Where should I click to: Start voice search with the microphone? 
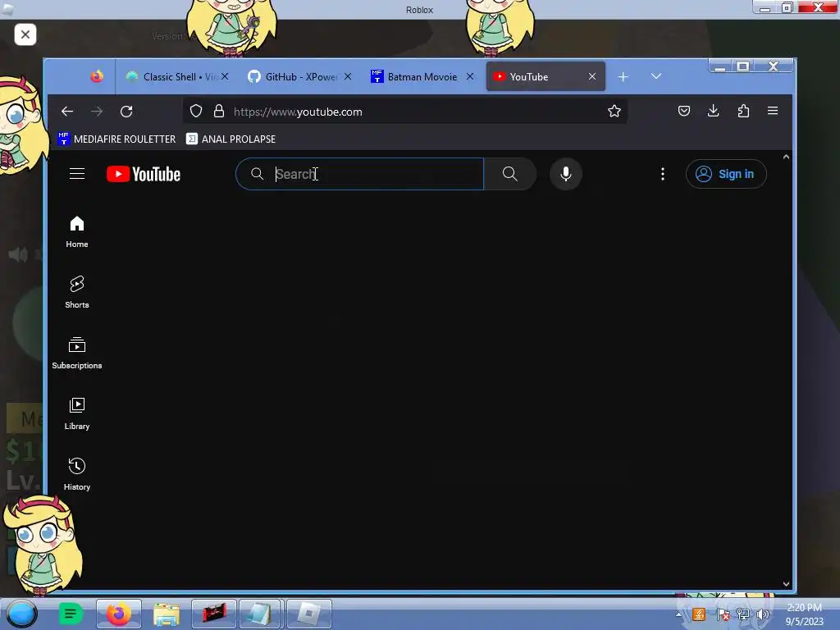tap(566, 174)
